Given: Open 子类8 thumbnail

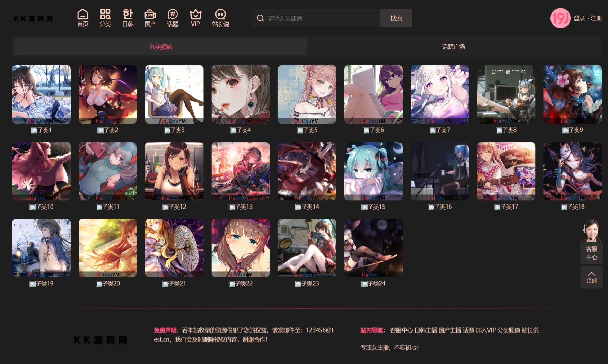Looking at the screenshot, I should click(x=506, y=94).
